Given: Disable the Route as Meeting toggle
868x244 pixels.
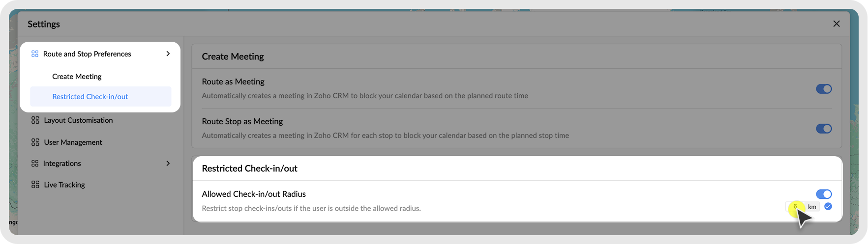Looking at the screenshot, I should tap(824, 89).
